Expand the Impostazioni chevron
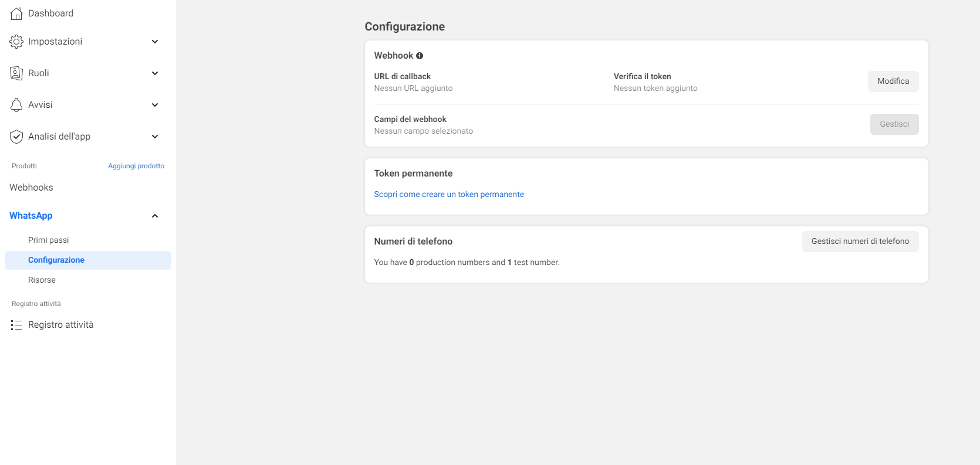Image resolution: width=980 pixels, height=465 pixels. point(155,42)
